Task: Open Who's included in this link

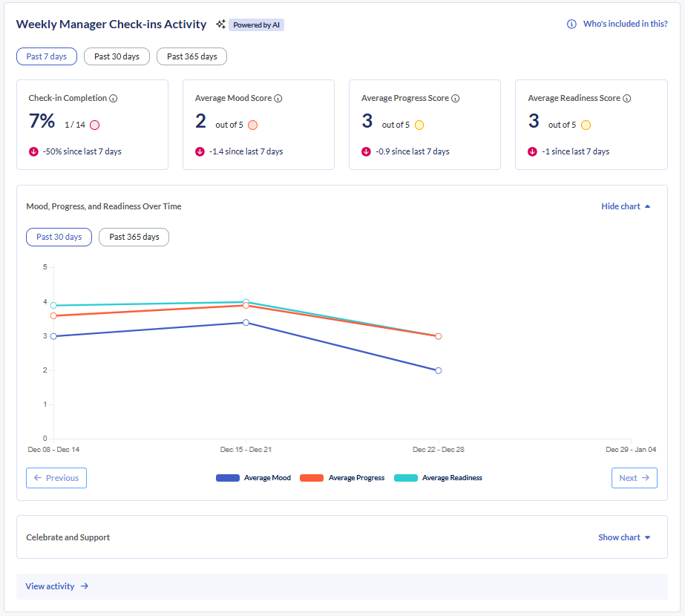Action: tap(625, 24)
